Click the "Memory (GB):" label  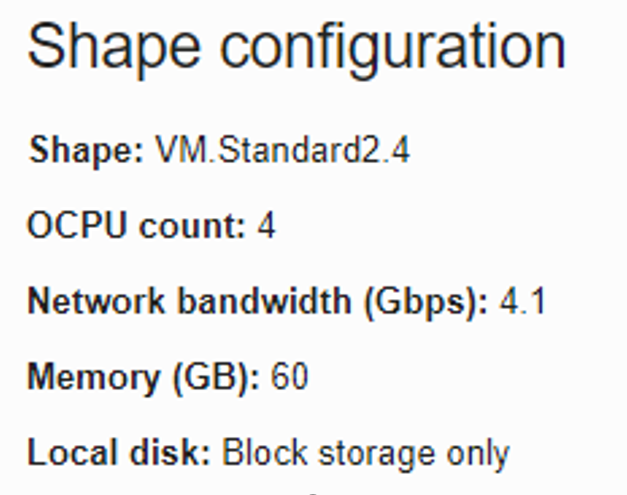[143, 377]
